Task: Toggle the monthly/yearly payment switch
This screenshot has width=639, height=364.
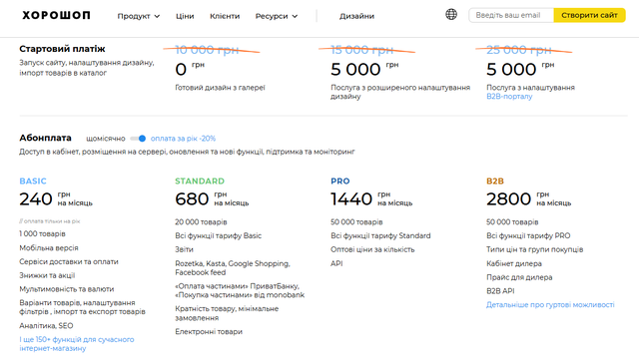Action: 138,139
